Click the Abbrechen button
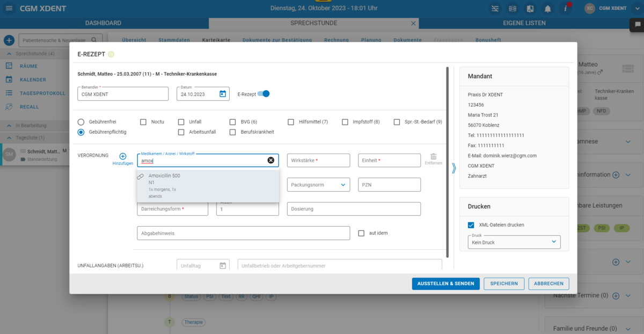644x334 pixels. coord(549,284)
